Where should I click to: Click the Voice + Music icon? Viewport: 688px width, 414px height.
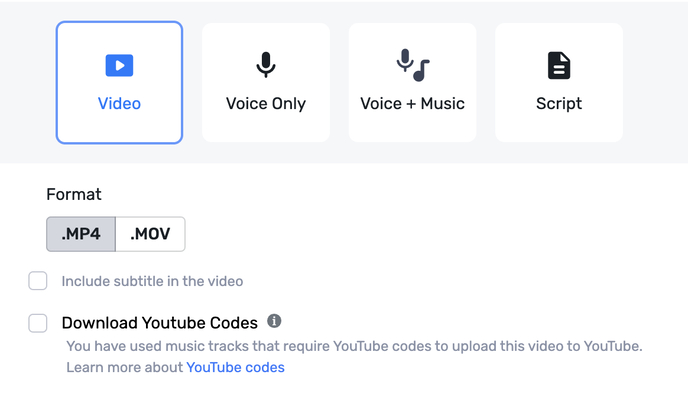pos(412,66)
